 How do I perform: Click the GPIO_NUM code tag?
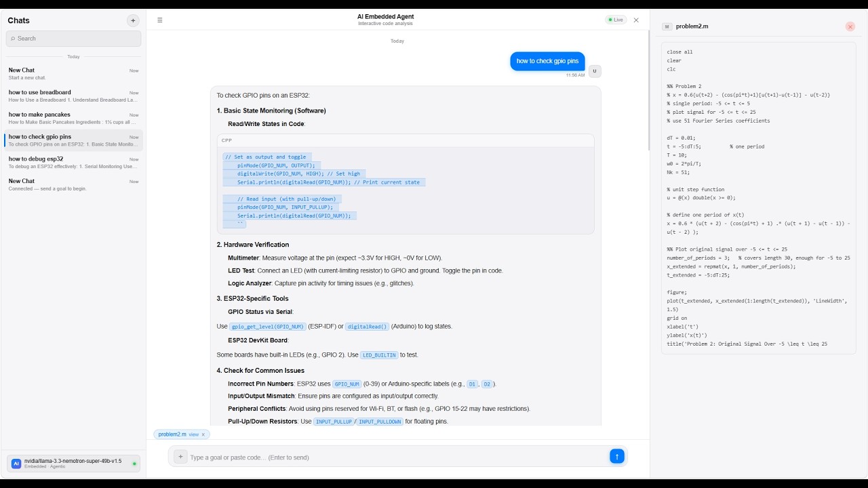click(x=347, y=384)
